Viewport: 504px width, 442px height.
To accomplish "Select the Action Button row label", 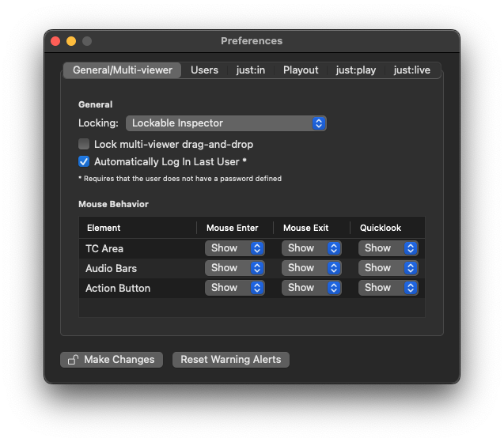I will click(118, 288).
